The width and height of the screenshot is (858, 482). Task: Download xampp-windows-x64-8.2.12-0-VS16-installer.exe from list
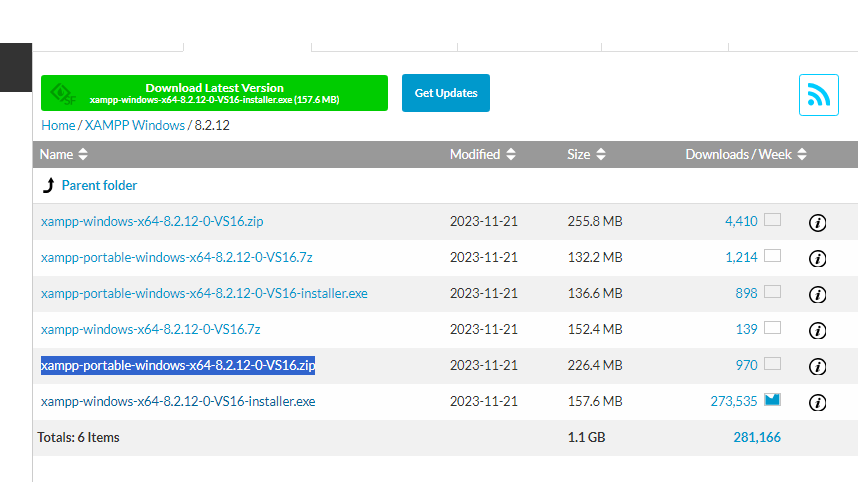tap(178, 402)
